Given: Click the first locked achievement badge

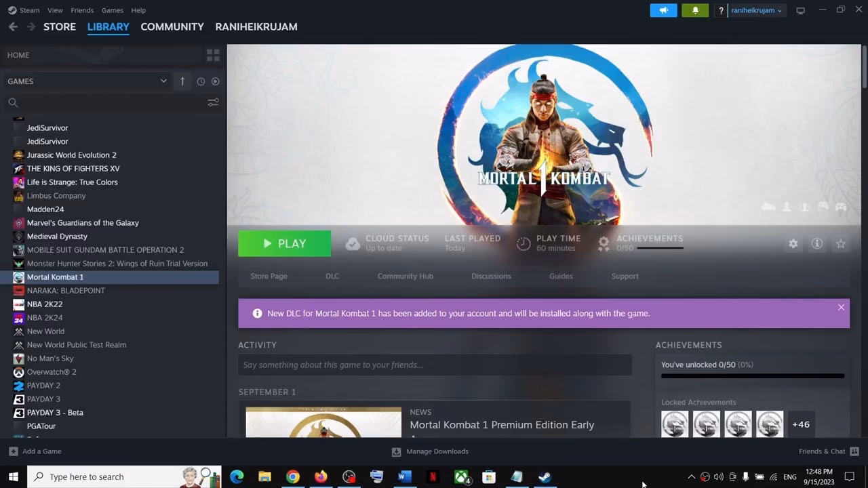Looking at the screenshot, I should point(675,424).
